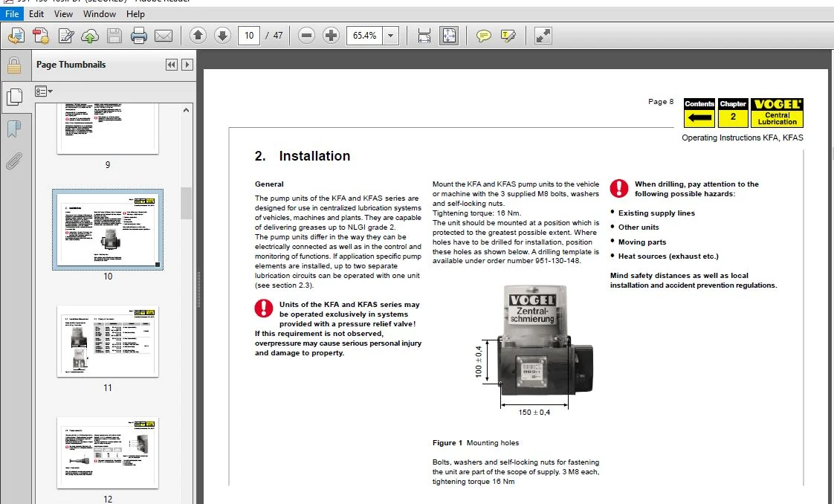Click the Send email envelope icon
The width and height of the screenshot is (834, 504).
[164, 36]
